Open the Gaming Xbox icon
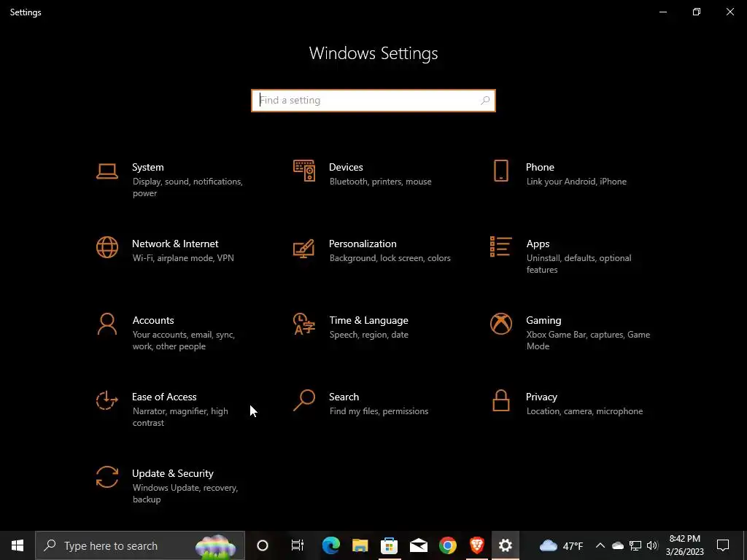Image resolution: width=747 pixels, height=560 pixels. (500, 324)
